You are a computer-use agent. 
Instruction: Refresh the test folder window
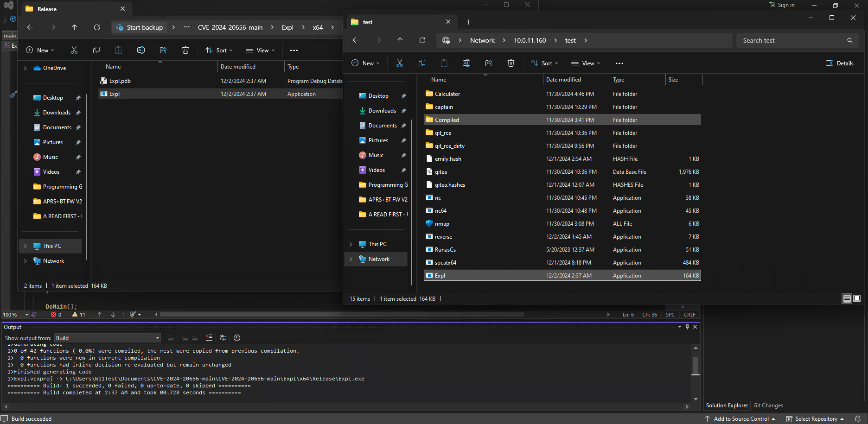[422, 40]
